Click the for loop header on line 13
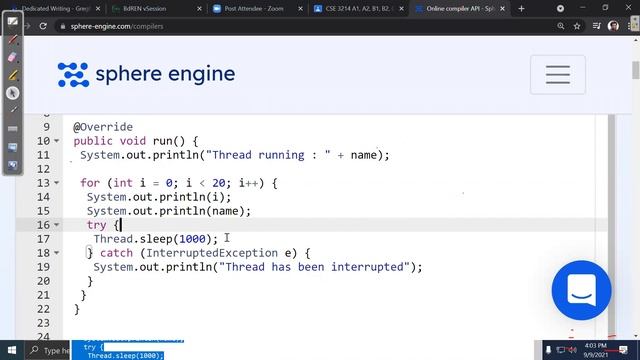The image size is (640, 360). pyautogui.click(x=179, y=183)
